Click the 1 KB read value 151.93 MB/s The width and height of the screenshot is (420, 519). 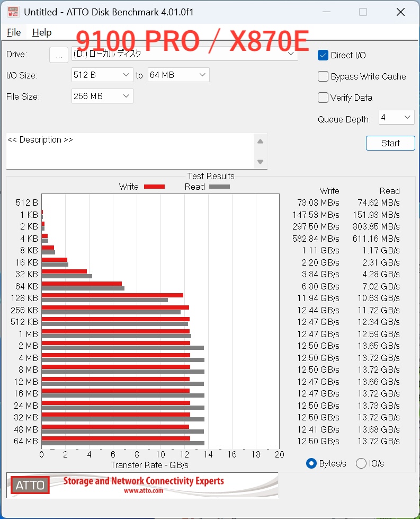point(377,215)
